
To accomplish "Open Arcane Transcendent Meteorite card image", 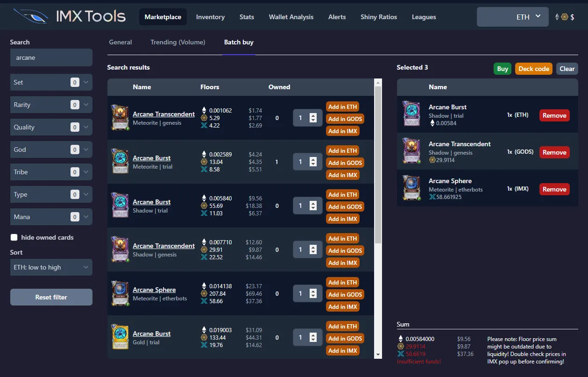I will (120, 118).
